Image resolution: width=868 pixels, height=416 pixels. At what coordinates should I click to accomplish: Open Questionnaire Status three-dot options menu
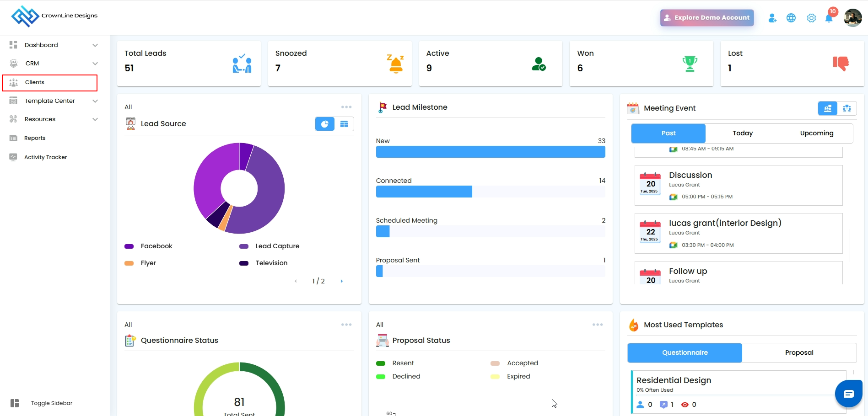[346, 325]
